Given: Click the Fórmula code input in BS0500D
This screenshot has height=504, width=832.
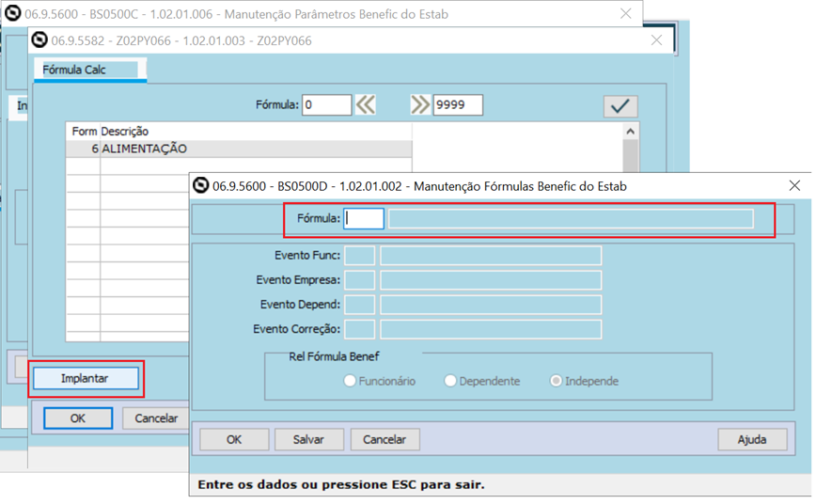Looking at the screenshot, I should tap(364, 218).
